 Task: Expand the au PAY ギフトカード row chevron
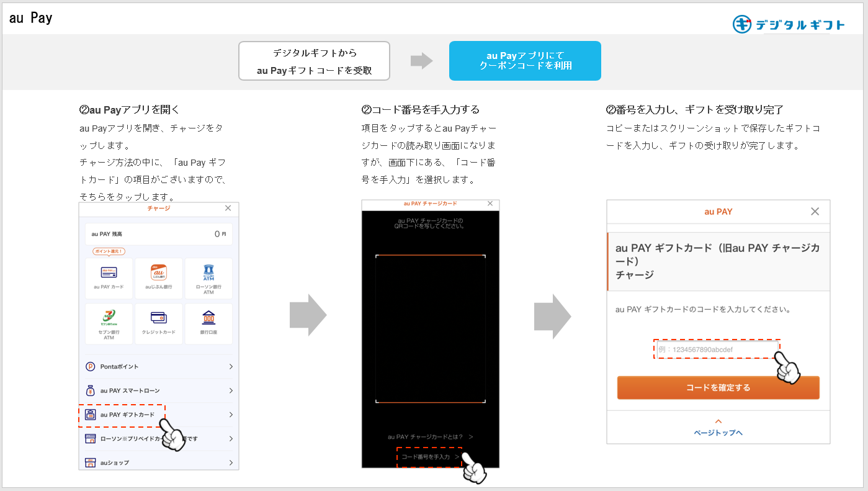231,415
